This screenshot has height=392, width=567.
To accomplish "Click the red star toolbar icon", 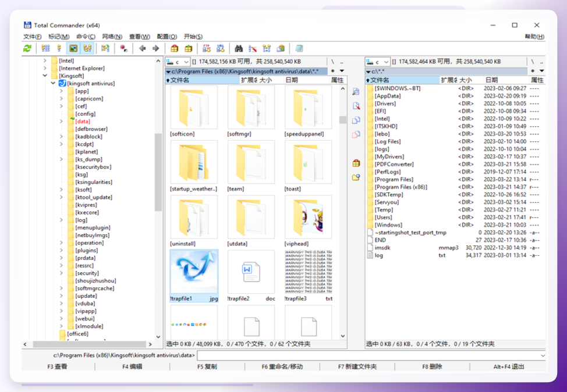I will 123,48.
